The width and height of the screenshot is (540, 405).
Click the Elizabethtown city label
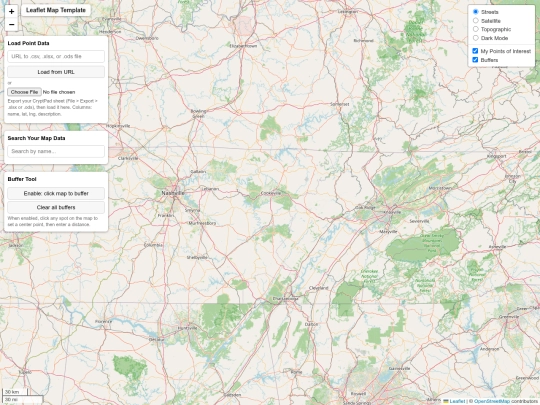click(243, 46)
